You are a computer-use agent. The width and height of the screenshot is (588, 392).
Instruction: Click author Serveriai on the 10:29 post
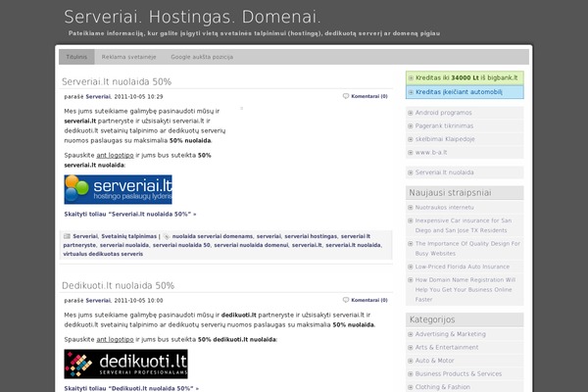click(x=98, y=97)
